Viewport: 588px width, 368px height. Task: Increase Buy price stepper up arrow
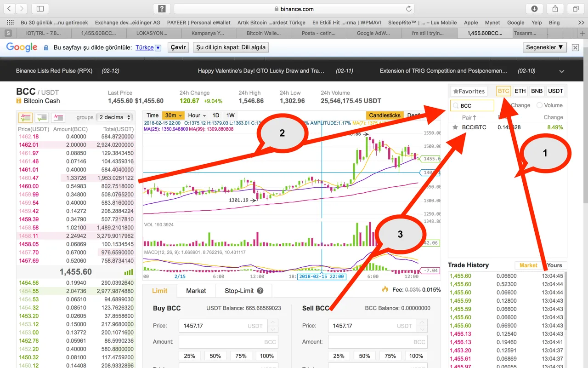pyautogui.click(x=273, y=322)
